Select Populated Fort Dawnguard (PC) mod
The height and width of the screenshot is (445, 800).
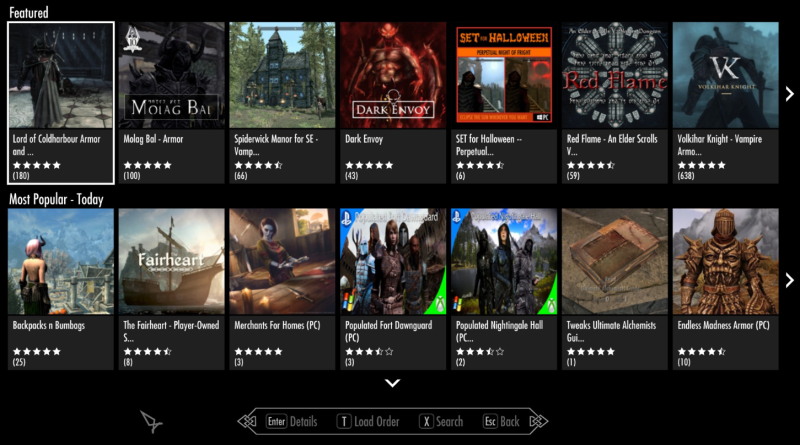click(x=393, y=289)
